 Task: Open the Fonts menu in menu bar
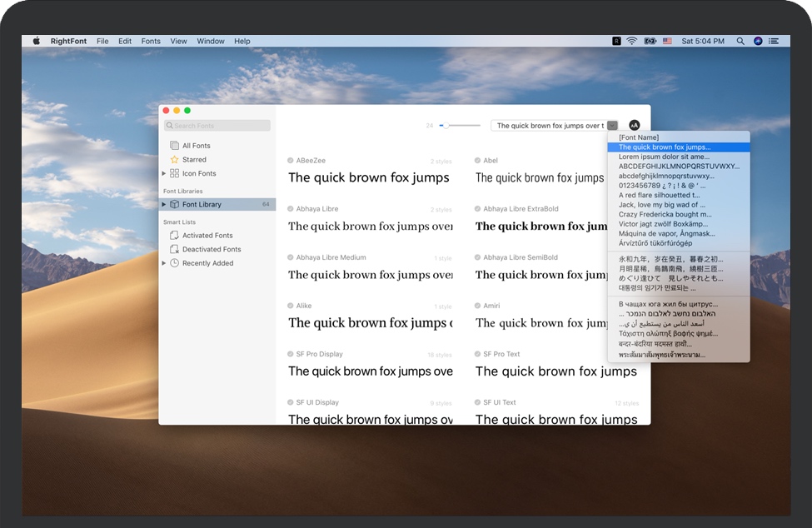pyautogui.click(x=151, y=41)
